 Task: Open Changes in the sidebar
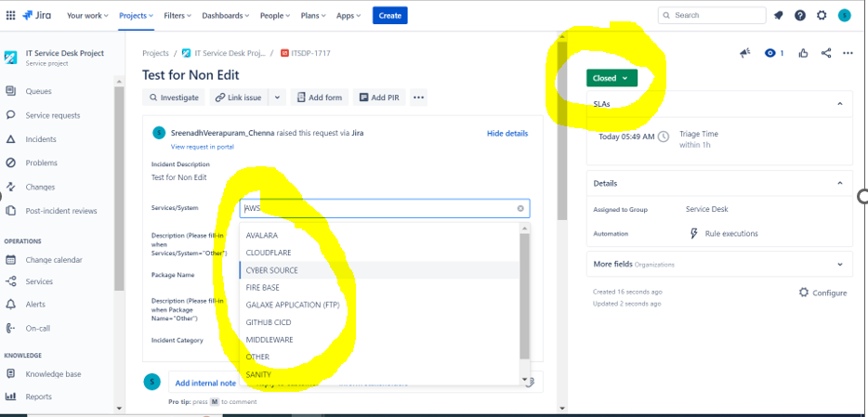click(x=40, y=187)
